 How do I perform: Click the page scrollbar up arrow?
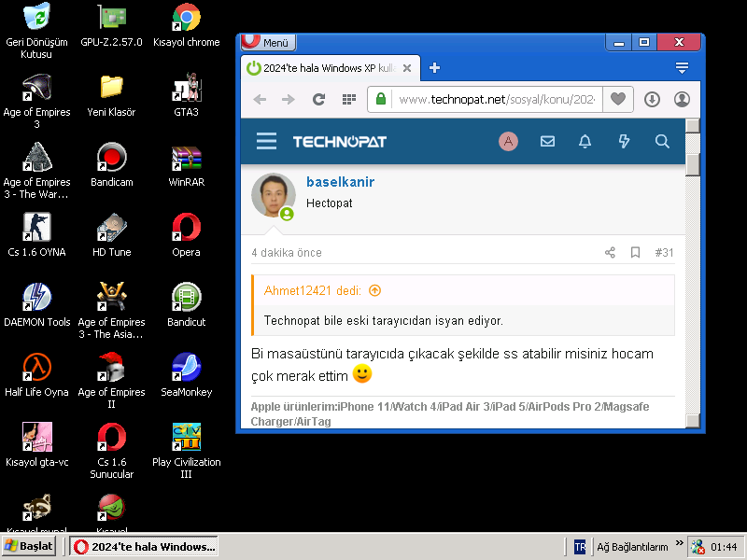693,126
